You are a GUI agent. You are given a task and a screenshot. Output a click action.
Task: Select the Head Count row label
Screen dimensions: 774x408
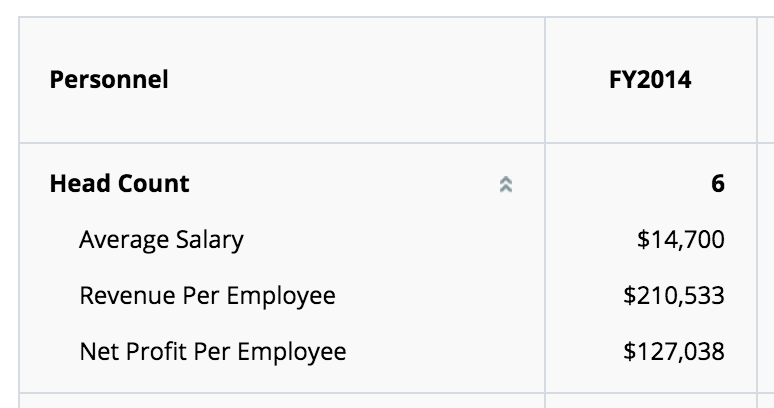pos(119,184)
